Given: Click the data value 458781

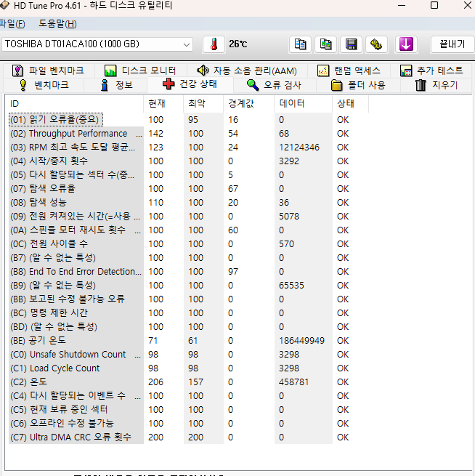Looking at the screenshot, I should coord(293,382).
